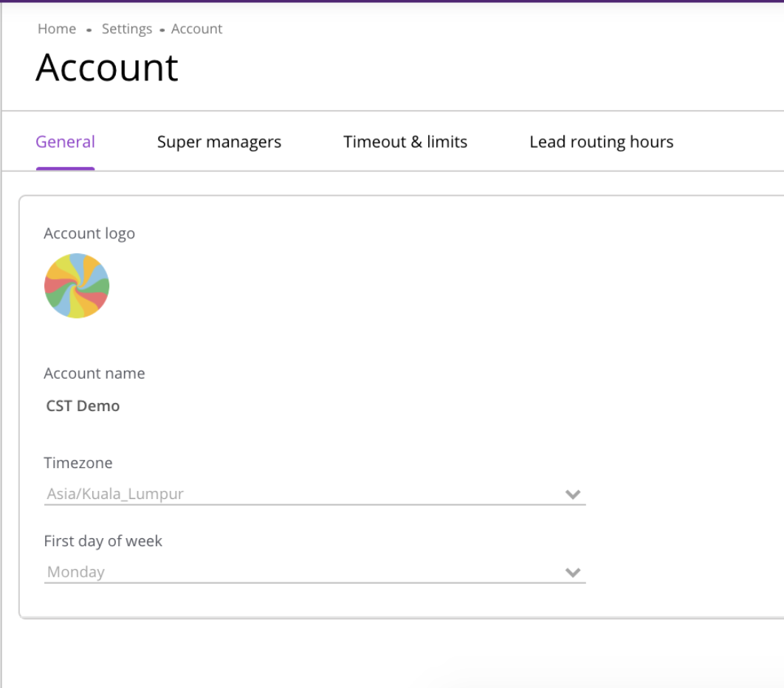Click the purple underline beneath General tab

tap(65, 168)
